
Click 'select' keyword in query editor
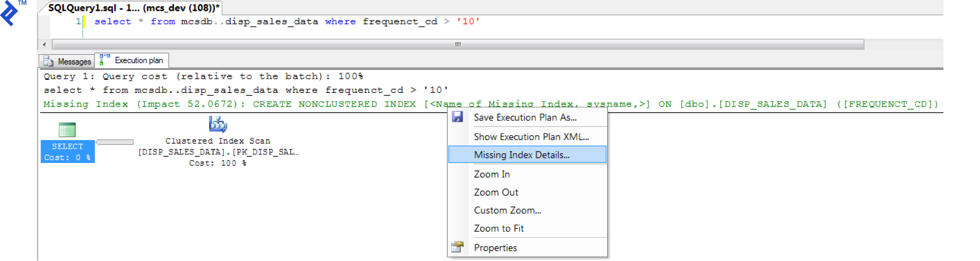pos(113,22)
